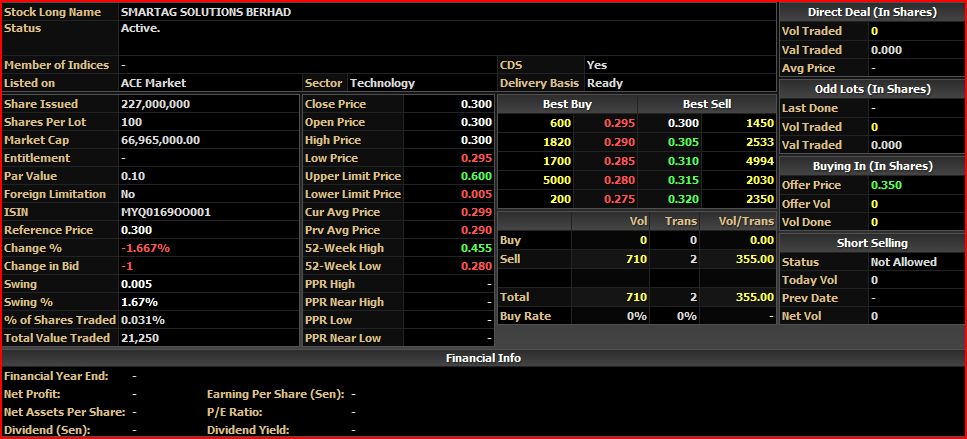
Task: Select the Status value Active.
Action: pyautogui.click(x=141, y=28)
